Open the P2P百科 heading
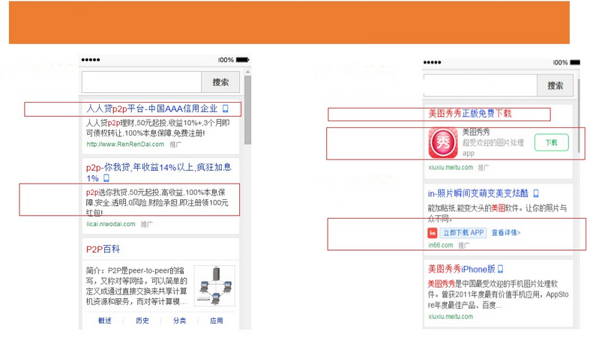This screenshot has width=590, height=364. (x=103, y=249)
